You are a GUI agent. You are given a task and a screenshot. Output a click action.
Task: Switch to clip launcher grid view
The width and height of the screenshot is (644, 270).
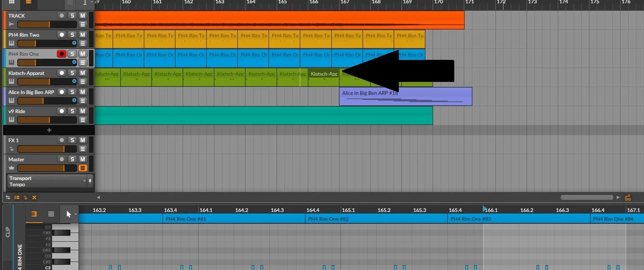coord(11,2)
